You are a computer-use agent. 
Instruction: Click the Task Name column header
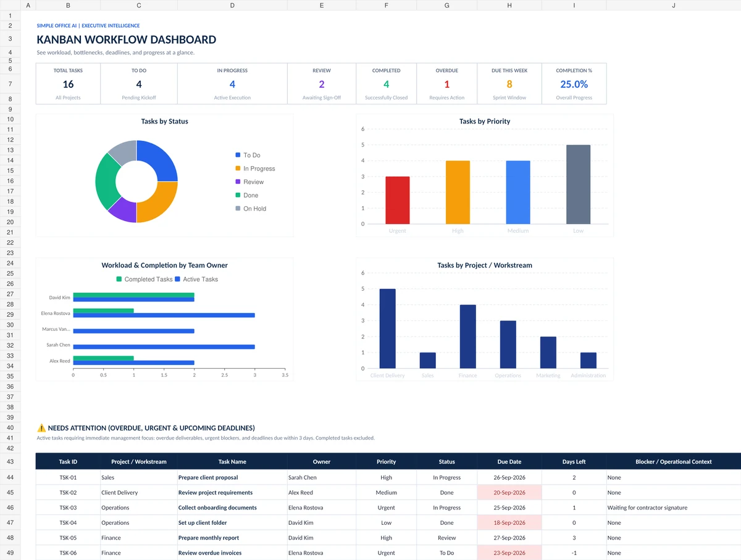point(232,462)
